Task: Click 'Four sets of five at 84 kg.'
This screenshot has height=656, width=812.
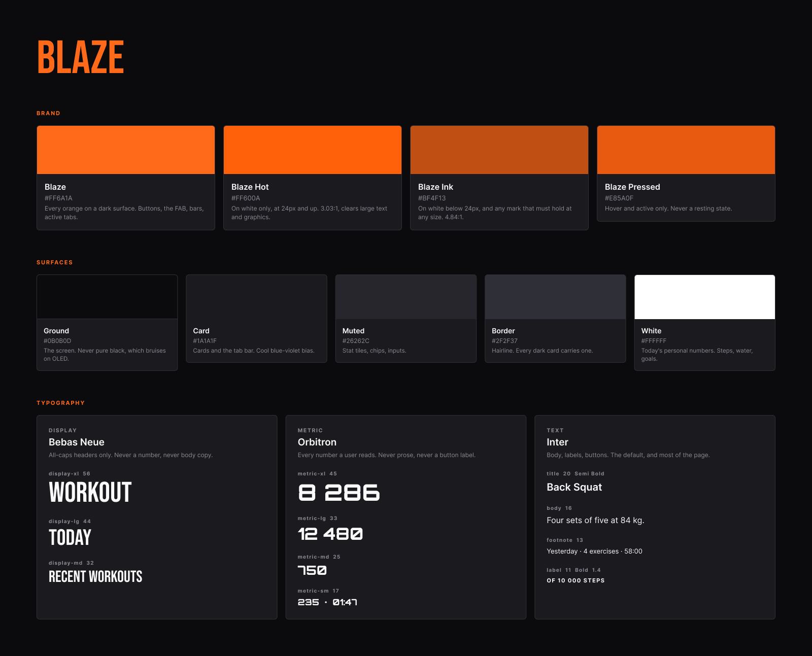Action: point(595,521)
